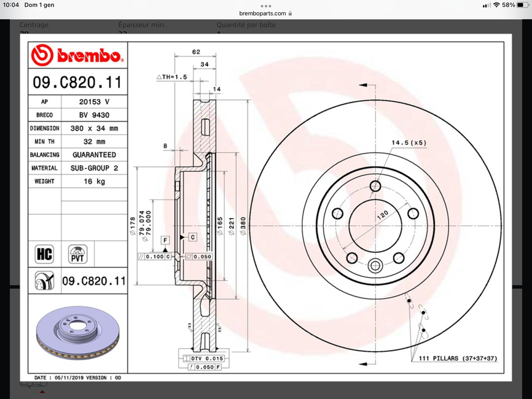This screenshot has width=532, height=399.
Task: Click the 14.5 (x5) bolt hole annotation
Action: [x=409, y=142]
